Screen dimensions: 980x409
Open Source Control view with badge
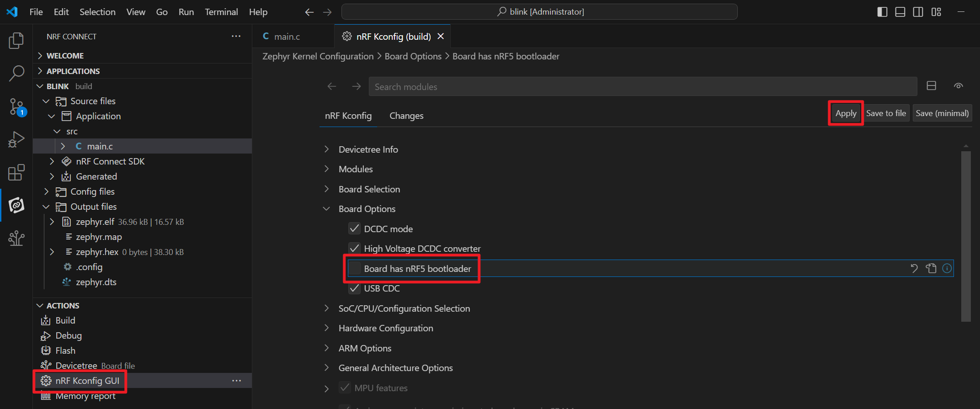point(16,107)
